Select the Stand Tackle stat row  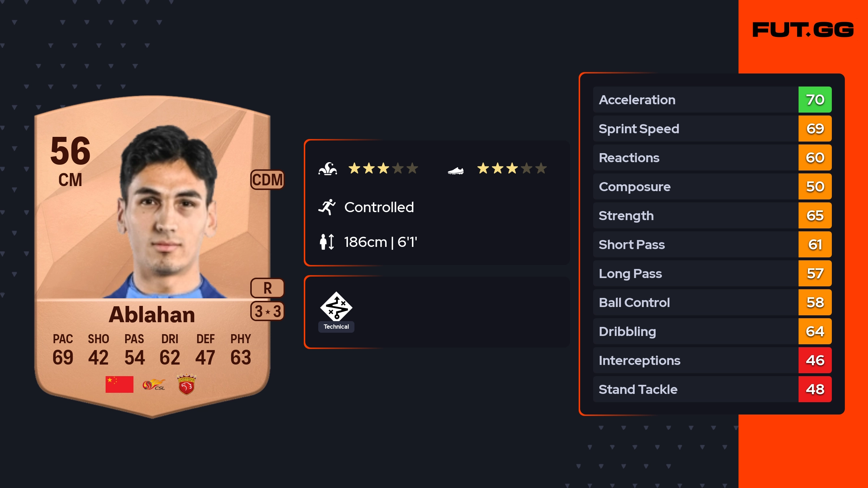[712, 389]
